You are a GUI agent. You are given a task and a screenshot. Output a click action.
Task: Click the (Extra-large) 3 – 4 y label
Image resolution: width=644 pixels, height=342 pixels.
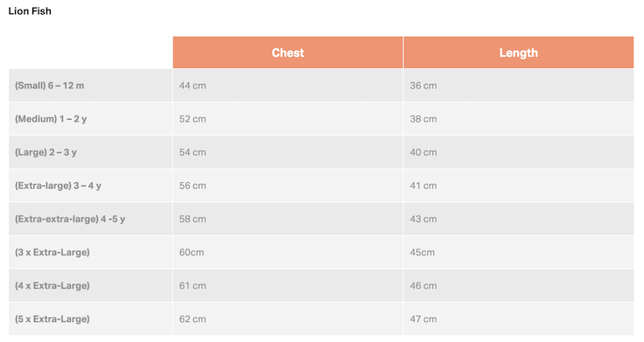(x=58, y=185)
